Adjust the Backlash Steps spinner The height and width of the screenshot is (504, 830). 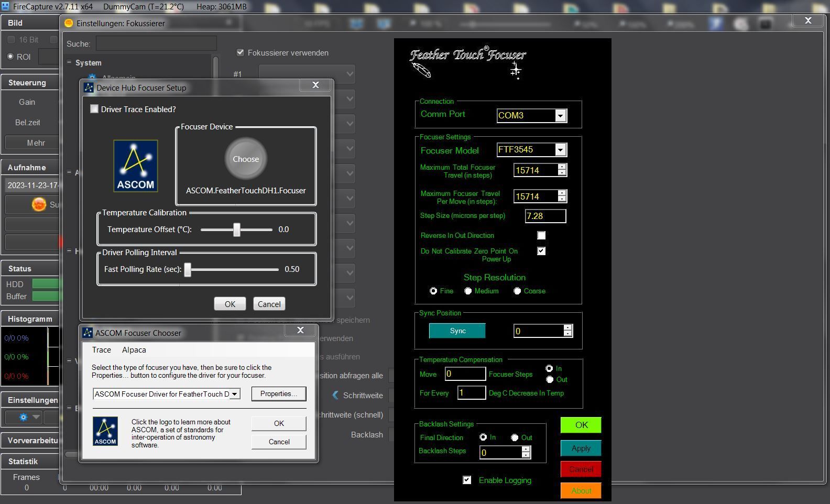[x=526, y=452]
